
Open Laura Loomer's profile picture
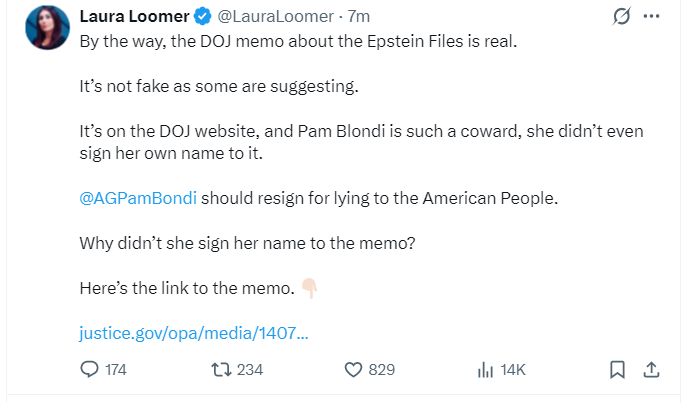(47, 28)
